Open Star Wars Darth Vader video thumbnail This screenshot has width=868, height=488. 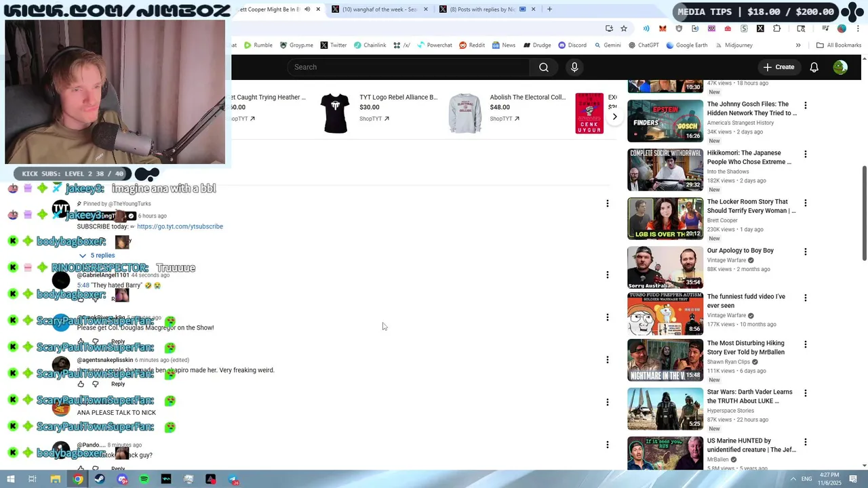point(665,409)
